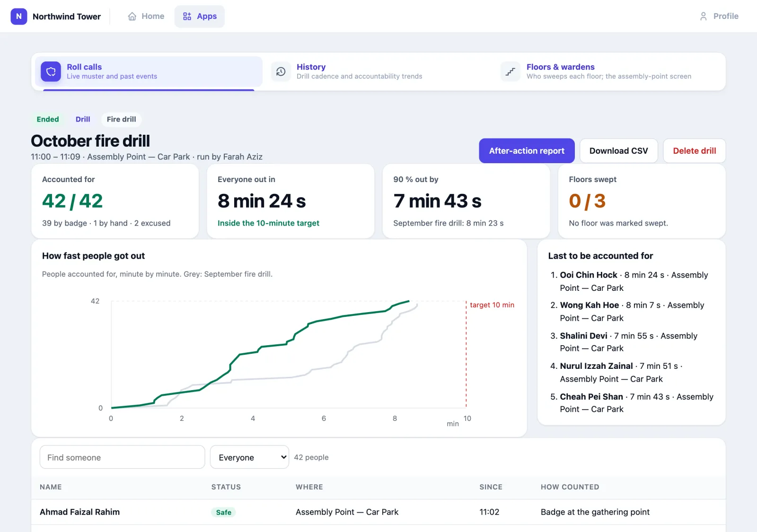Click the Fire drill tag

[122, 119]
